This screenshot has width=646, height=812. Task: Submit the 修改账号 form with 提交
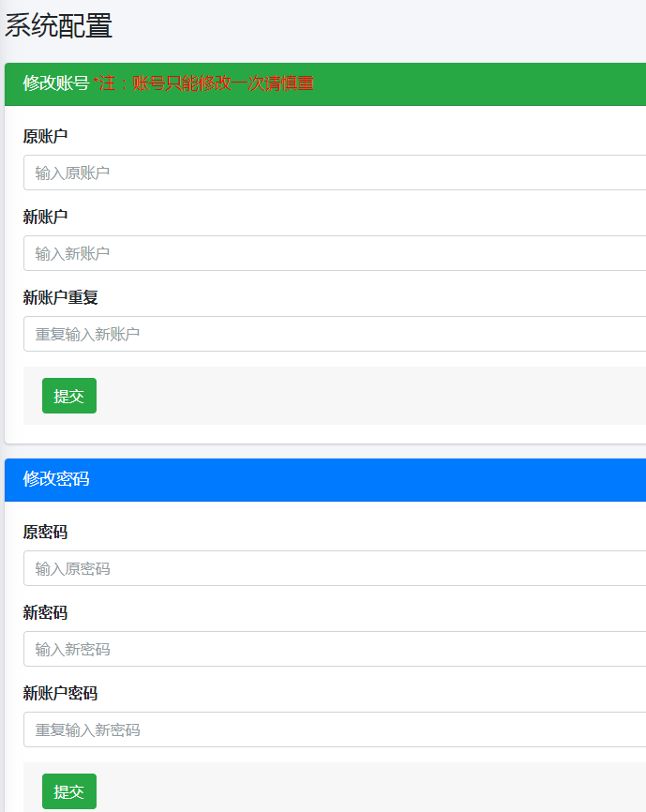click(69, 396)
